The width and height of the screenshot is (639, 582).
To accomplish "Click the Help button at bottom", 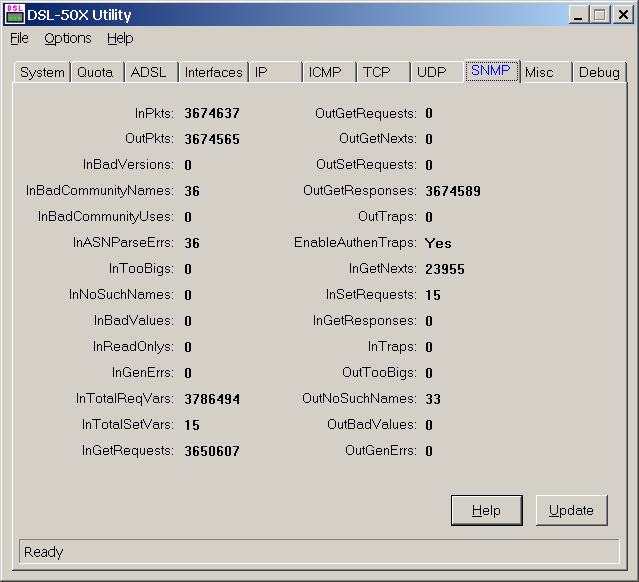I will pos(487,510).
